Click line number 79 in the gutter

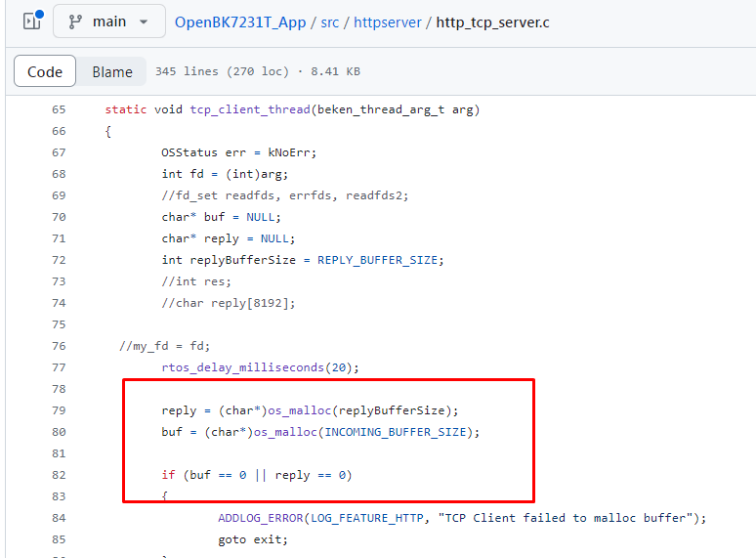[59, 410]
